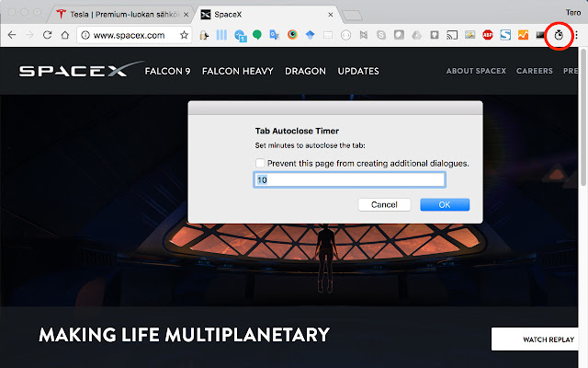Close the SpaceX tab
Viewport: 588px width, 368px height.
click(331, 15)
